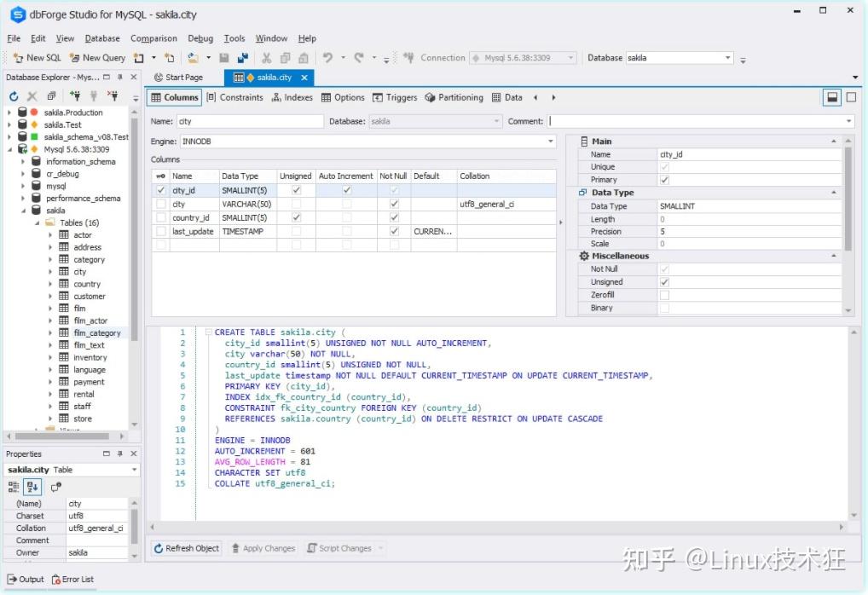Switch to split view layout icon
Screen dimensions: 868x595
click(832, 97)
